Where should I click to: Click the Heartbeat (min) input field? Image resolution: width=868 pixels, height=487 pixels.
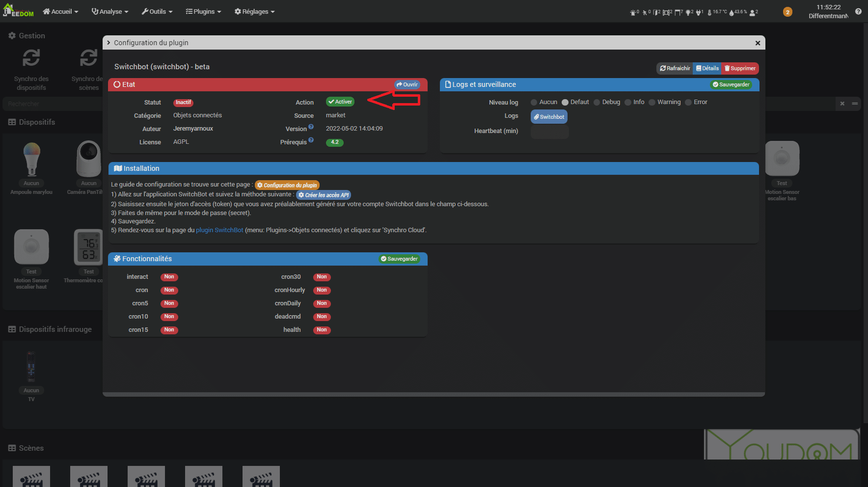point(549,132)
